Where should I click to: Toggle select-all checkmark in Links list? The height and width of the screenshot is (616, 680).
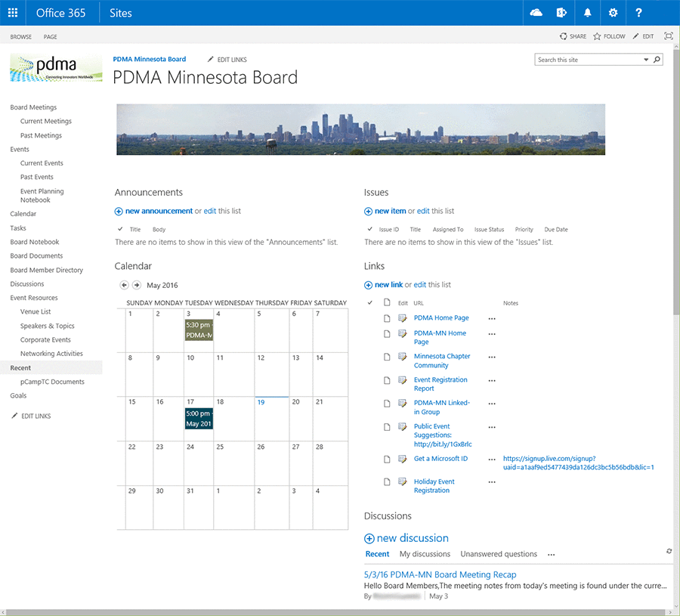369,303
